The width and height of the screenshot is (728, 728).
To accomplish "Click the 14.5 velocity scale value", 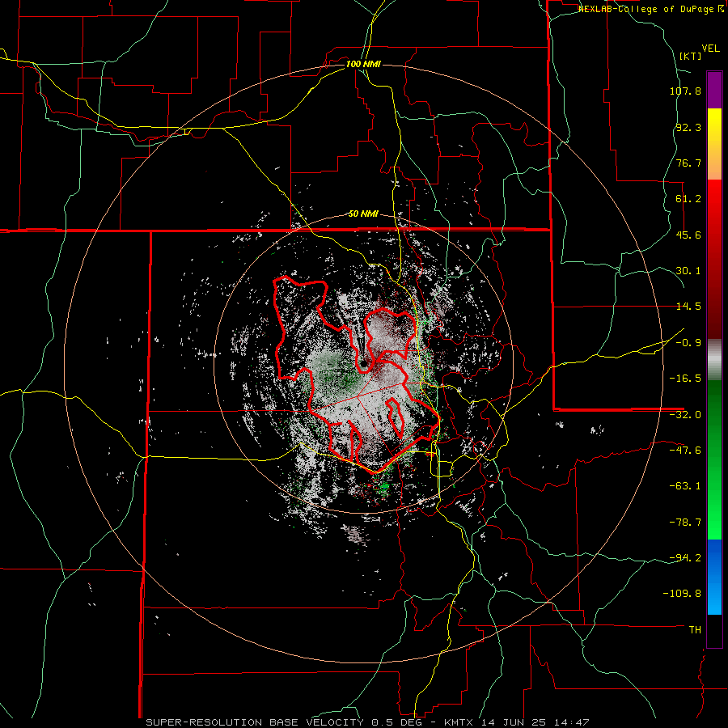I will pos(688,307).
